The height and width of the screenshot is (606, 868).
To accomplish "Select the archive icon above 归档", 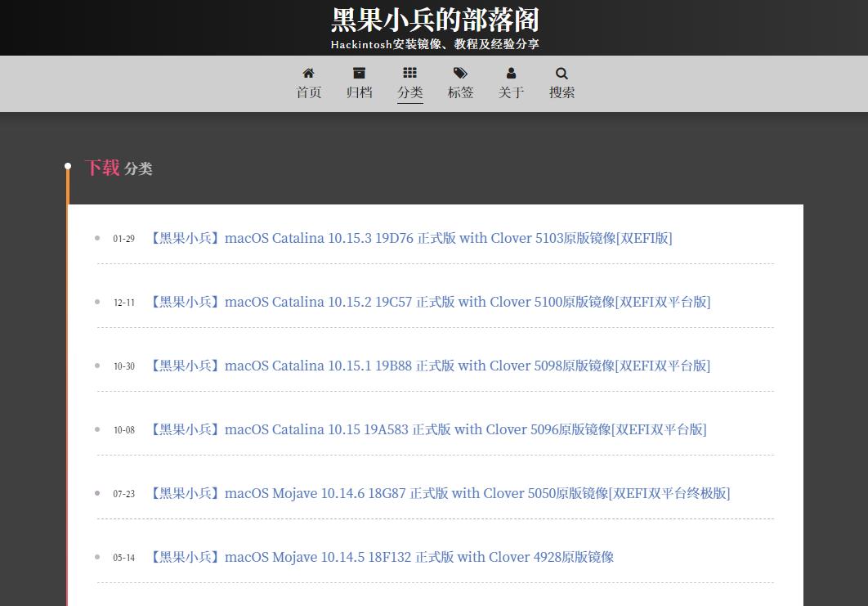I will (x=360, y=73).
